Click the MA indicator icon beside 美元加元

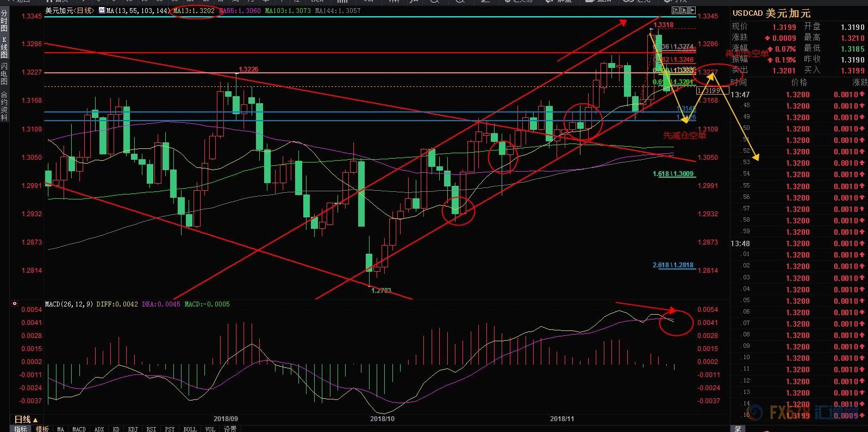(x=102, y=10)
